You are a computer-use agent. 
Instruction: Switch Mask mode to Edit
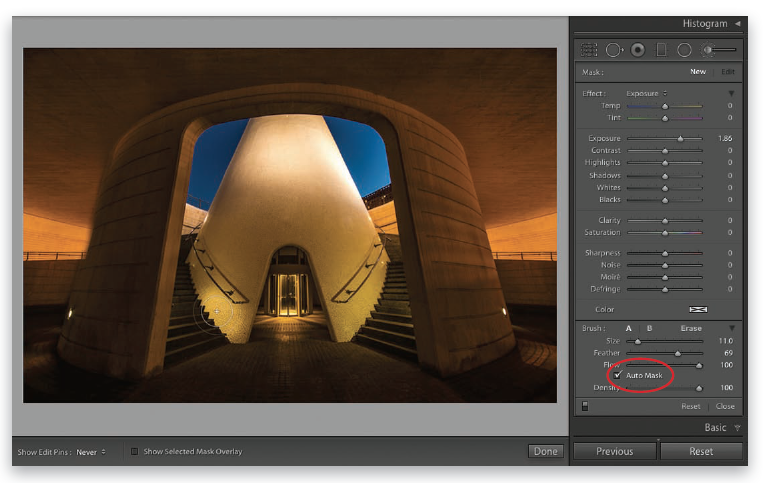point(727,72)
